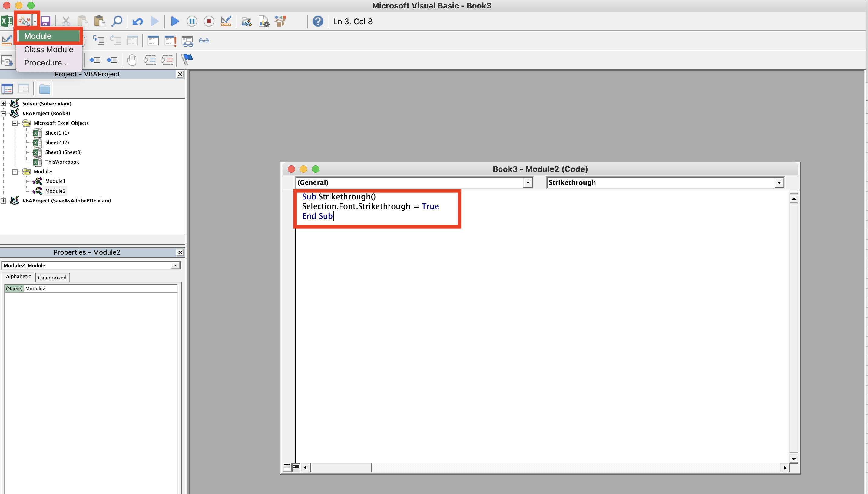Open the Watch Window icon showing a window with glasses
This screenshot has width=868, height=494.
tap(187, 41)
